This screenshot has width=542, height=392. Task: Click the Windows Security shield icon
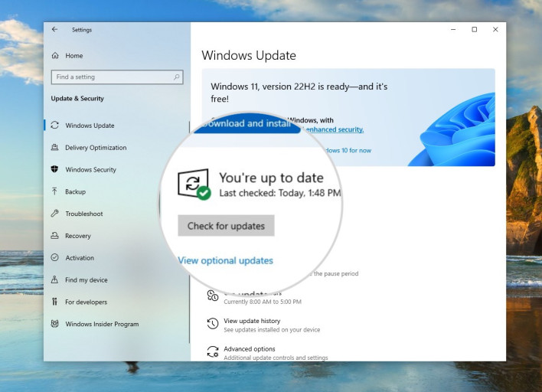point(54,169)
